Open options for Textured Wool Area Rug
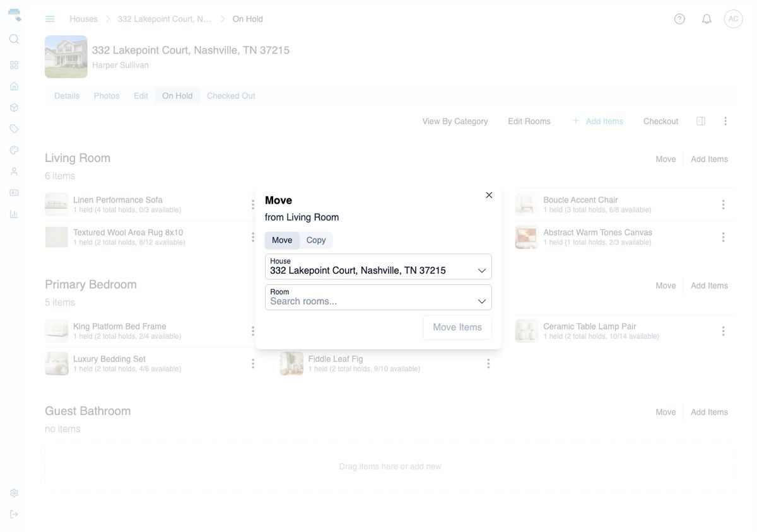Viewport: 757px width, 532px height. [253, 238]
